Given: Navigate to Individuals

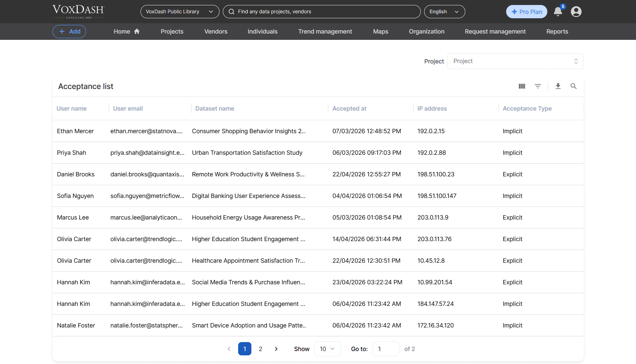Looking at the screenshot, I should [262, 32].
